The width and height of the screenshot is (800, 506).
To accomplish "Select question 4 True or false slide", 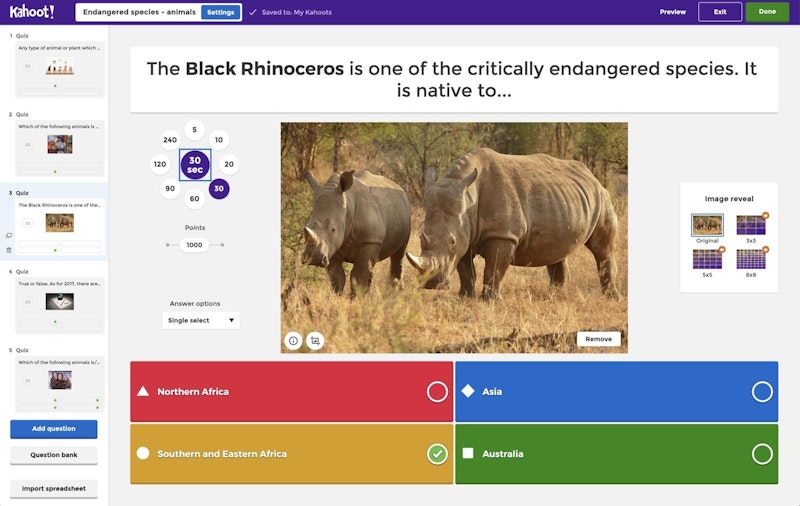I will 60,305.
